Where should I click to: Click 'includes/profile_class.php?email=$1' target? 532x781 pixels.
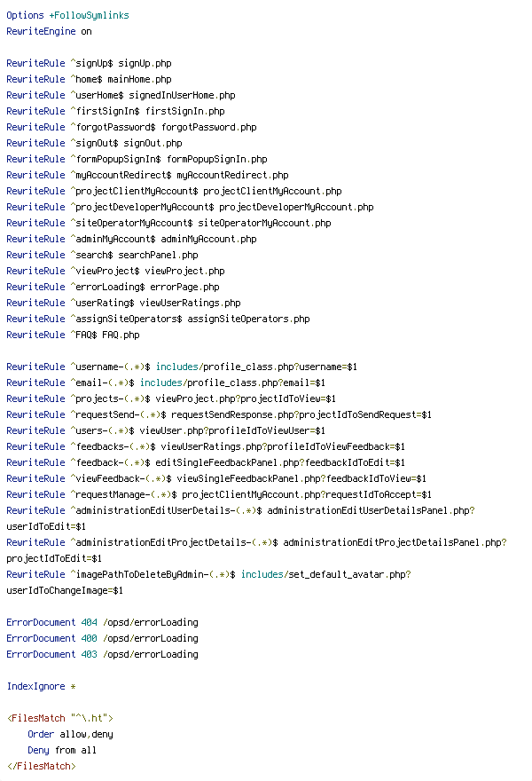click(x=233, y=382)
